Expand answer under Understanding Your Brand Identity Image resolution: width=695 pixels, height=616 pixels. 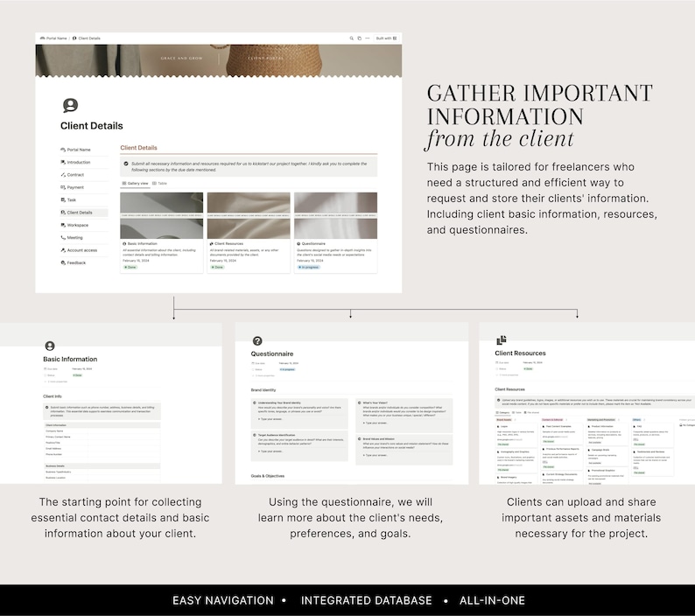(270, 419)
